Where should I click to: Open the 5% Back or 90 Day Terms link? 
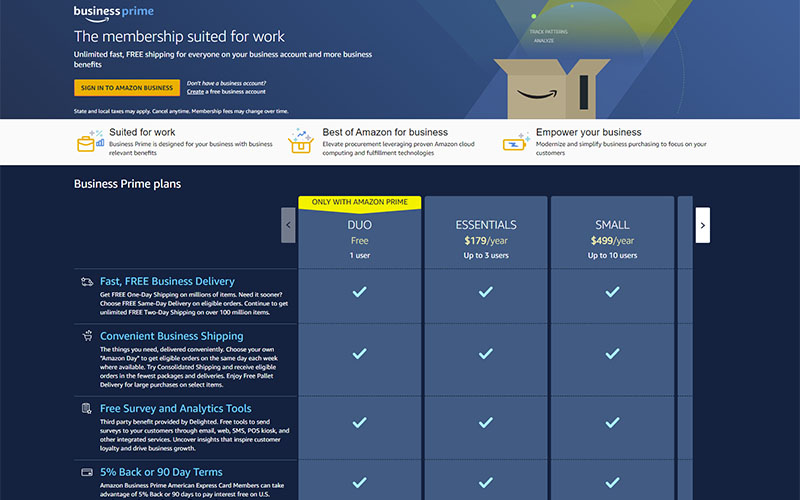click(161, 472)
